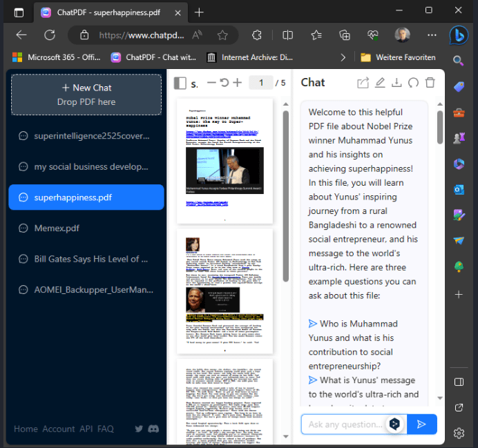This screenshot has width=478, height=448.
Task: Open the Twitter link in footer
Action: pyautogui.click(x=139, y=429)
